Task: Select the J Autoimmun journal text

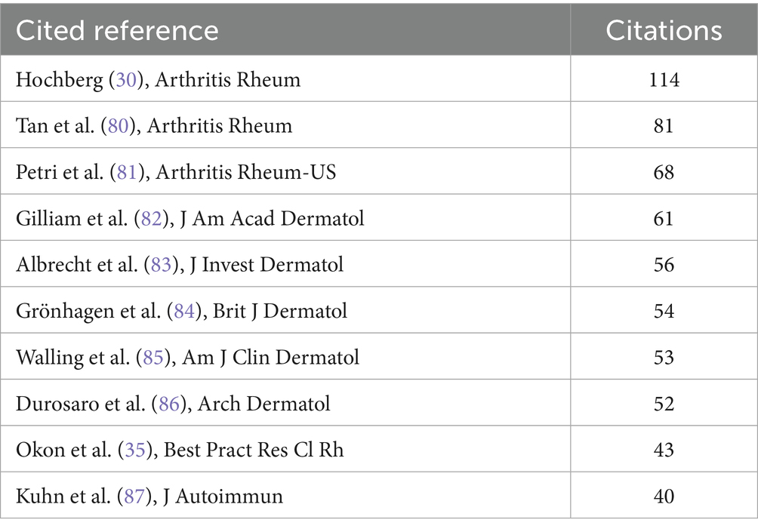Action: click(x=223, y=496)
